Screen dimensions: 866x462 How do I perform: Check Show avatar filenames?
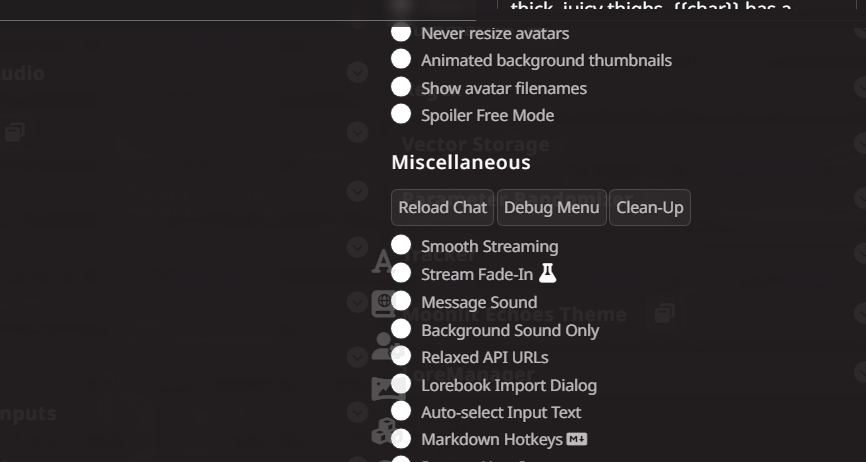[x=401, y=87]
